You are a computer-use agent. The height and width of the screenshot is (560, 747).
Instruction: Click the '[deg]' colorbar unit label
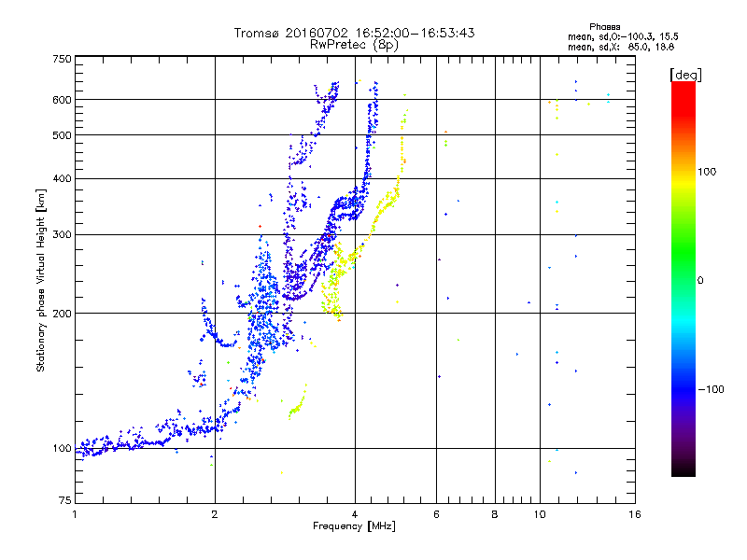tap(685, 75)
